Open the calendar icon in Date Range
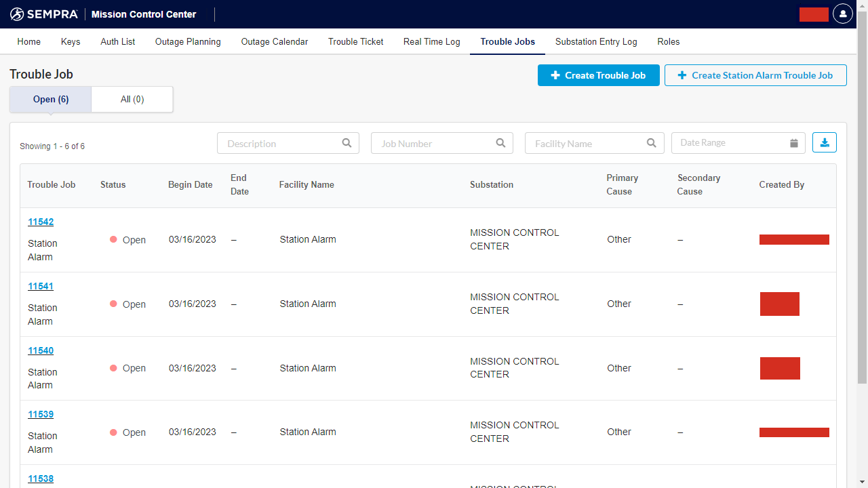Screen dimensions: 868x488 (794, 143)
